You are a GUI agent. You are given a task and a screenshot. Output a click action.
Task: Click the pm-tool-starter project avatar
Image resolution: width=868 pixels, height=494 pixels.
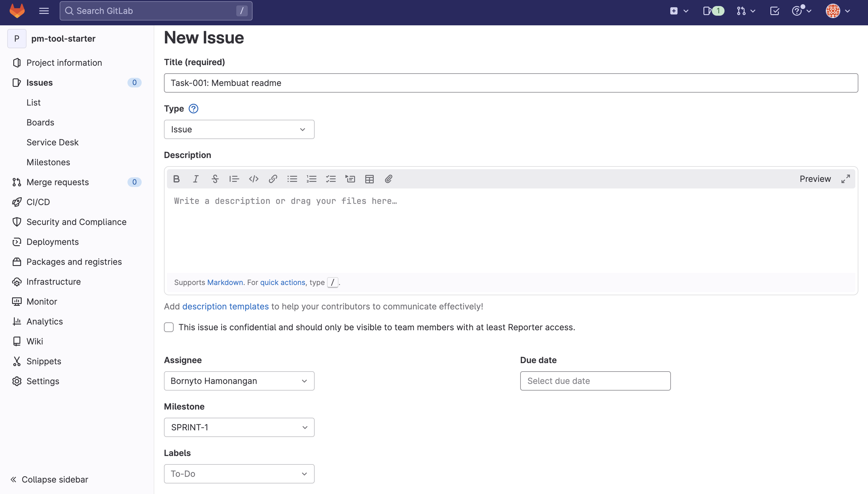click(x=17, y=39)
